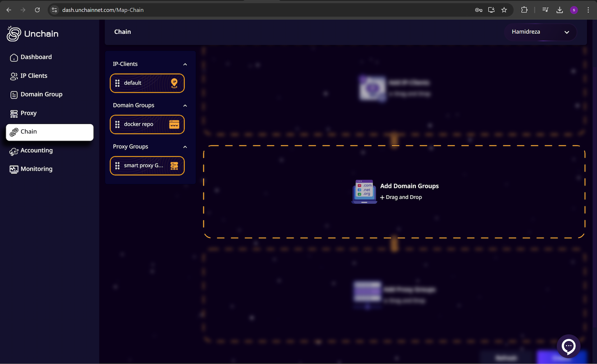
Task: Click the default IP-client pin icon
Action: point(174,83)
